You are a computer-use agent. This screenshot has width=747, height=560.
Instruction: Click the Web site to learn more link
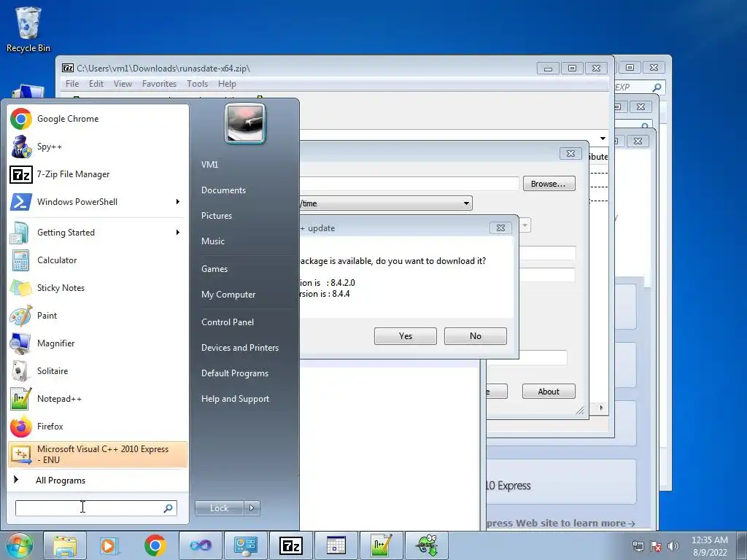(x=561, y=524)
